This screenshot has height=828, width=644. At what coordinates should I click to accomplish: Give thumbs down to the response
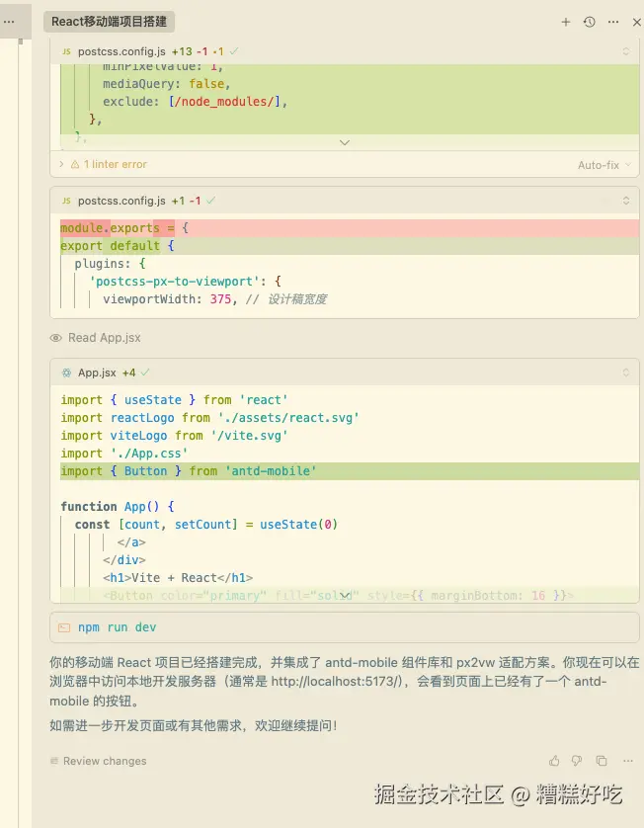577,761
